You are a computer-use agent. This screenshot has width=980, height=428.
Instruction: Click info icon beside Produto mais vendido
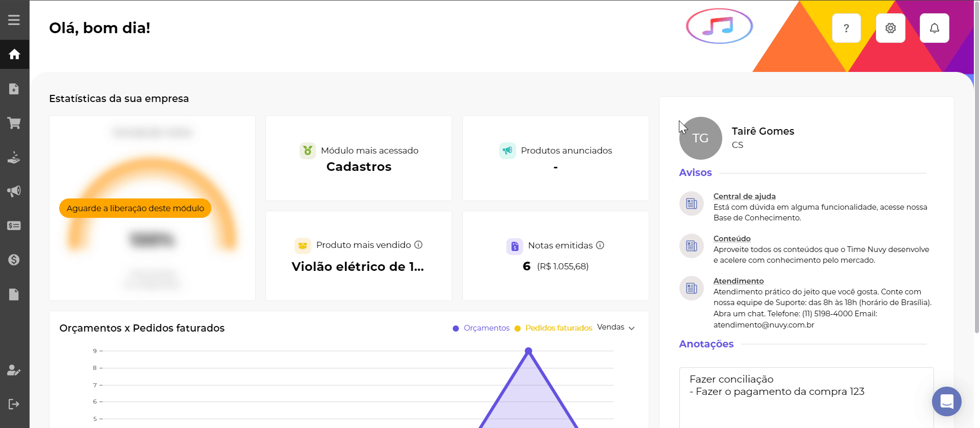pyautogui.click(x=419, y=245)
